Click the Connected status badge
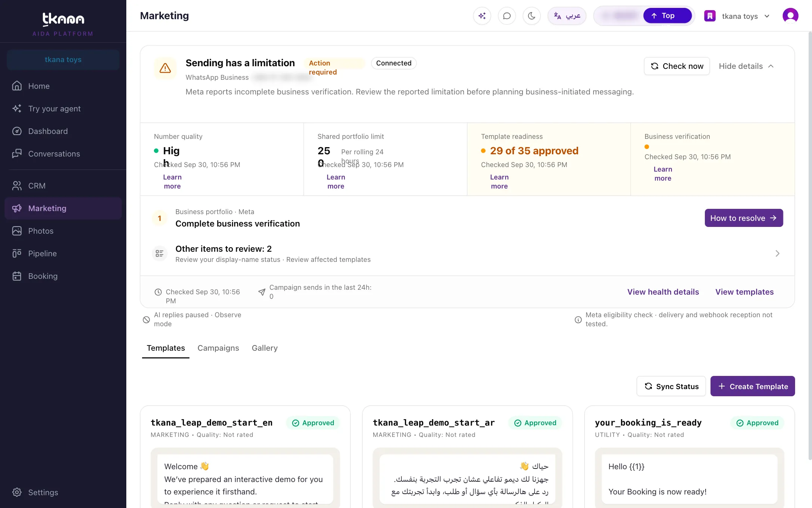Screen dimensions: 812x508 394,63
